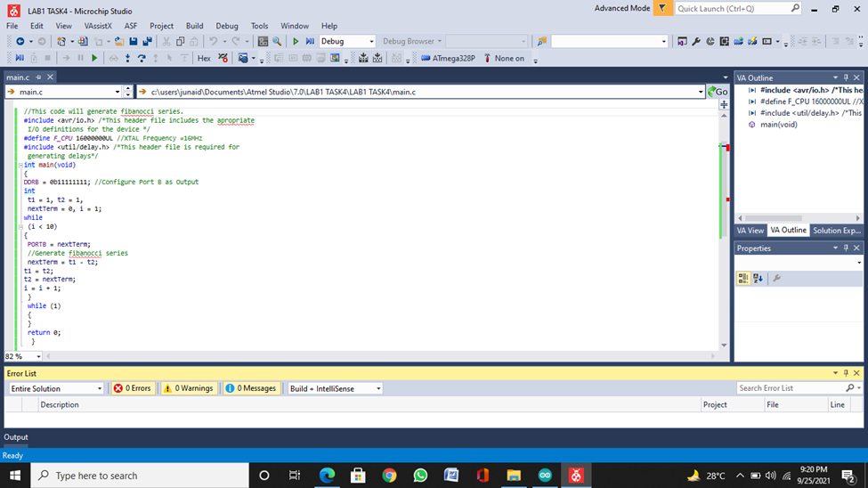
Task: Open the ASF menu
Action: point(131,26)
